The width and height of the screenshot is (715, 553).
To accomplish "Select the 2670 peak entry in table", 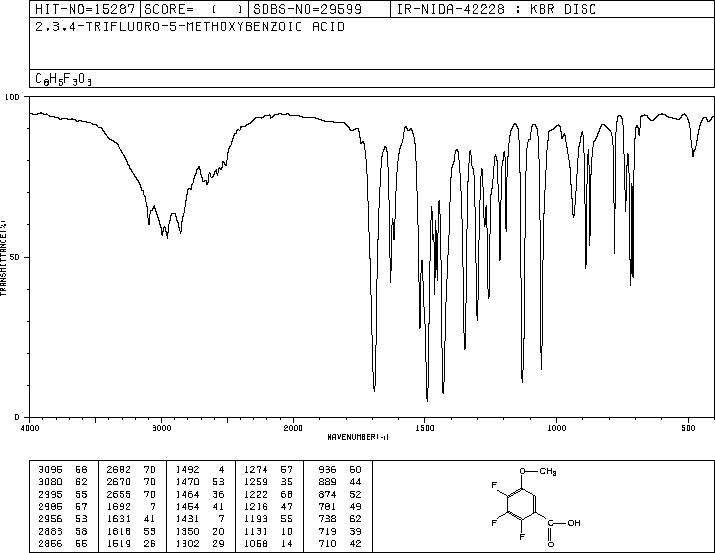I will (x=131, y=482).
